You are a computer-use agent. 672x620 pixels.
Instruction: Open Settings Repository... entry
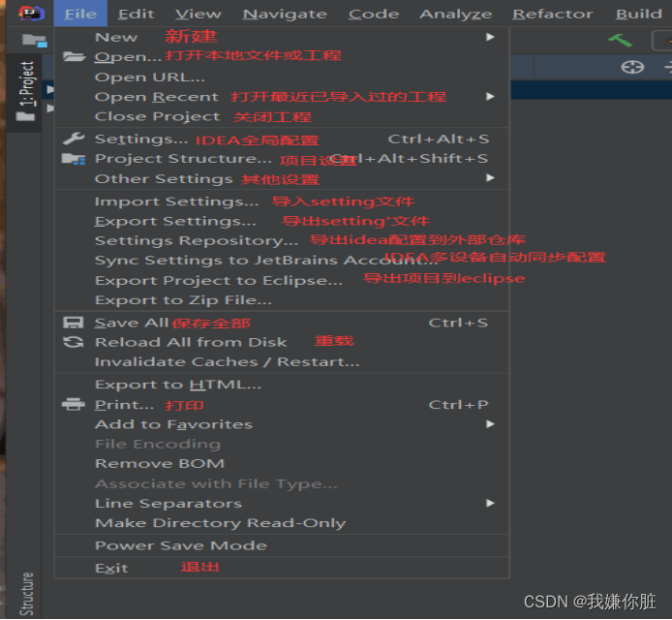(x=282, y=240)
